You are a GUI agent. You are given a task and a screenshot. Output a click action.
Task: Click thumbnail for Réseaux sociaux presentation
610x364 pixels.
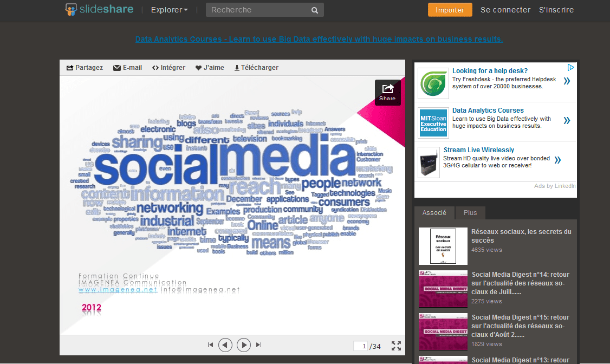point(443,246)
